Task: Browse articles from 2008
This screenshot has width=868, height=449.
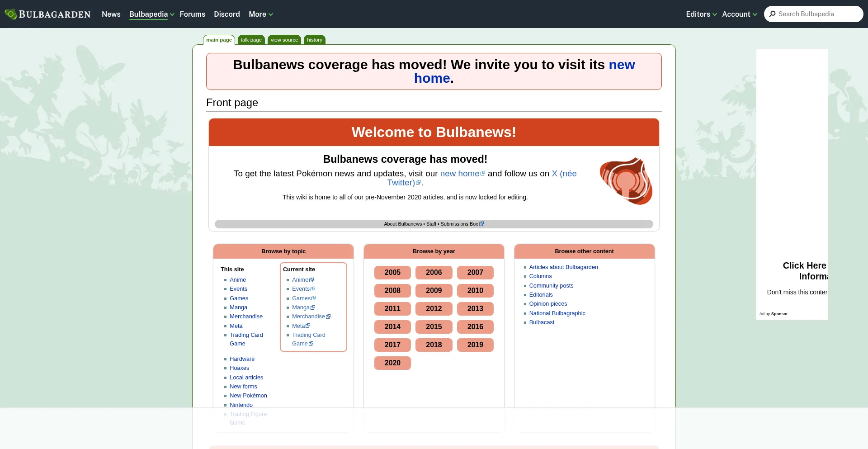Action: point(392,291)
